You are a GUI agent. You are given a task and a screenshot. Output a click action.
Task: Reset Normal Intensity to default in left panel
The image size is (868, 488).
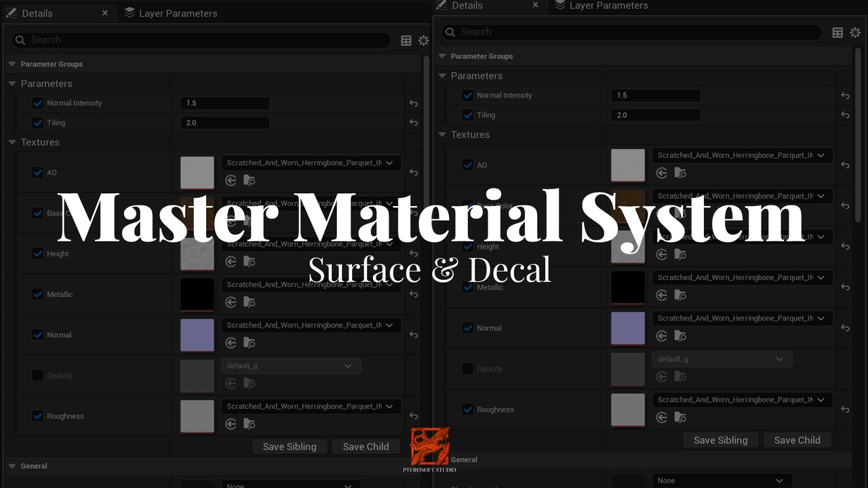[x=414, y=104]
